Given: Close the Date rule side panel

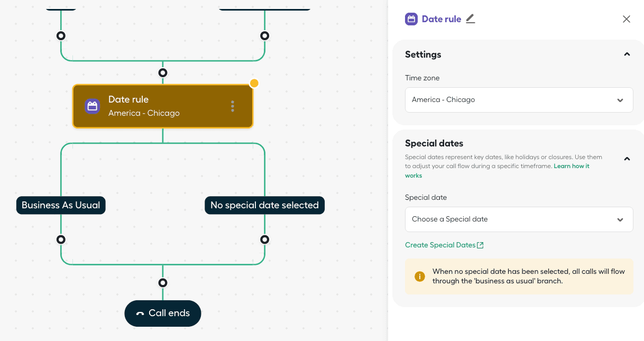Looking at the screenshot, I should click(x=626, y=19).
